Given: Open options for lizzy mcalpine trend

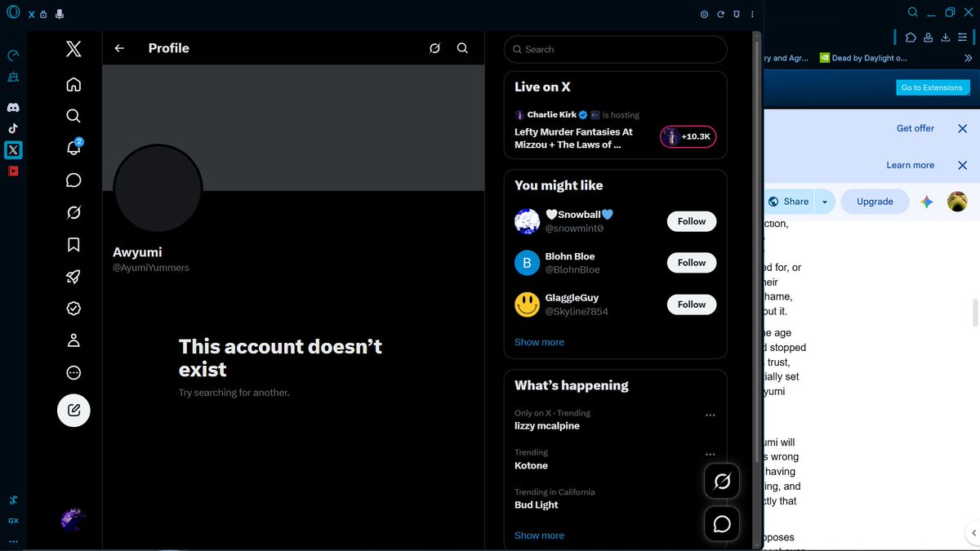Looking at the screenshot, I should point(710,415).
